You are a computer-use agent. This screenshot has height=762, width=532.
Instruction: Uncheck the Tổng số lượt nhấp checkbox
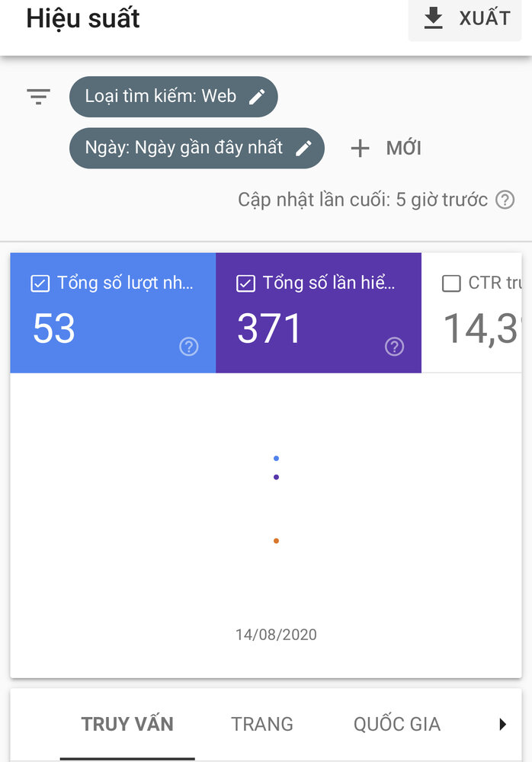coord(40,283)
